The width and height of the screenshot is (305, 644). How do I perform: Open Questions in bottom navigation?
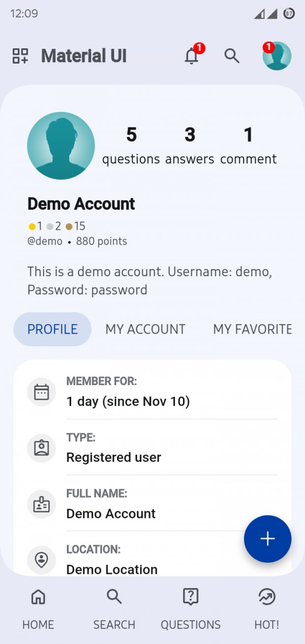click(191, 608)
